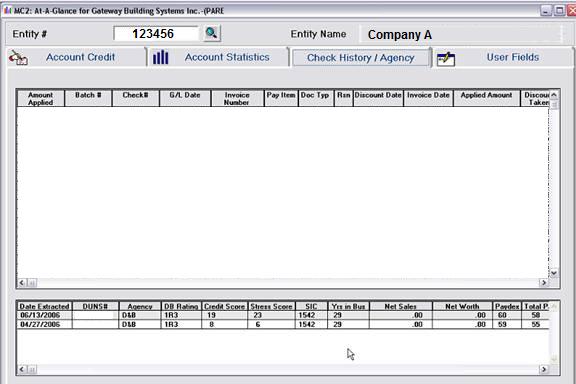Click the Rsn column header
576x384 pixels.
pos(343,98)
